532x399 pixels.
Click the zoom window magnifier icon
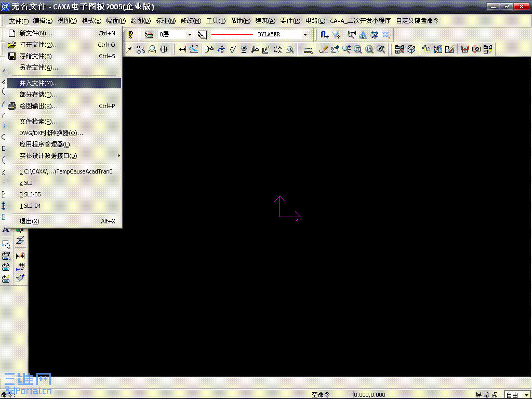click(358, 49)
